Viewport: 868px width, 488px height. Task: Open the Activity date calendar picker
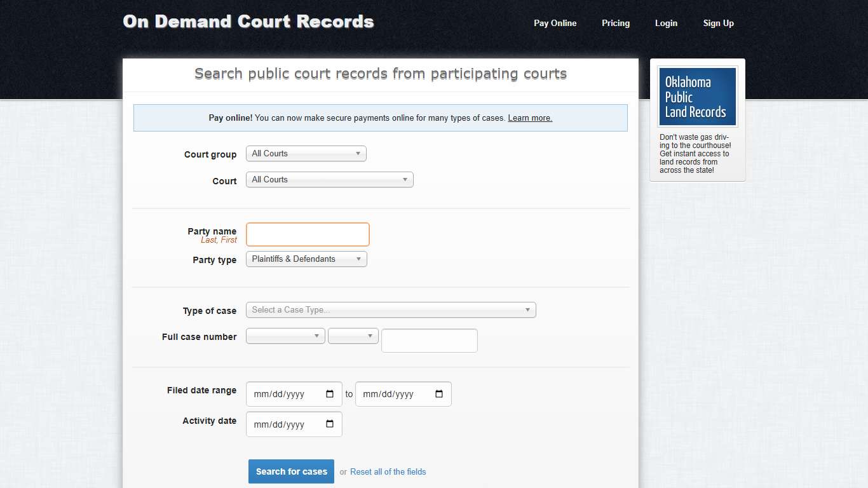pos(331,424)
